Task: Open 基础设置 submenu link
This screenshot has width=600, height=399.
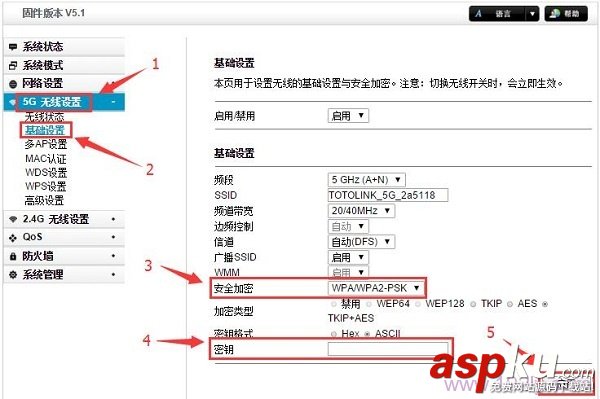Action: click(45, 130)
